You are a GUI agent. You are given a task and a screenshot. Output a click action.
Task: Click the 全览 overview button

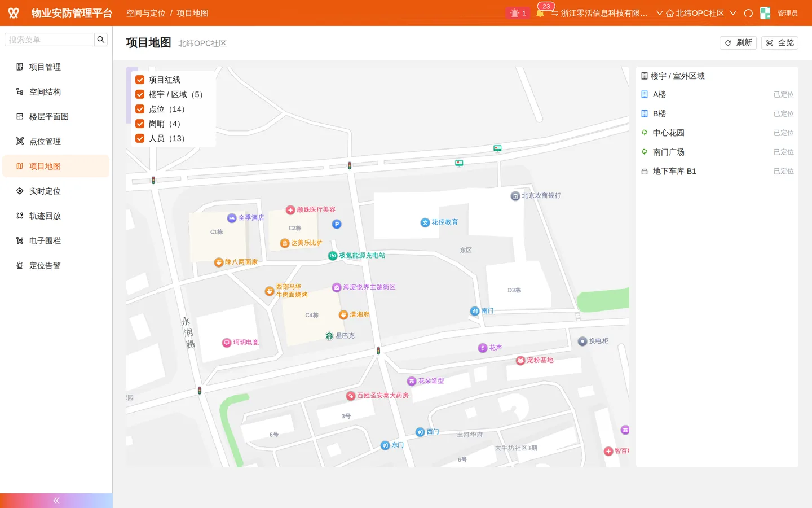pos(780,43)
